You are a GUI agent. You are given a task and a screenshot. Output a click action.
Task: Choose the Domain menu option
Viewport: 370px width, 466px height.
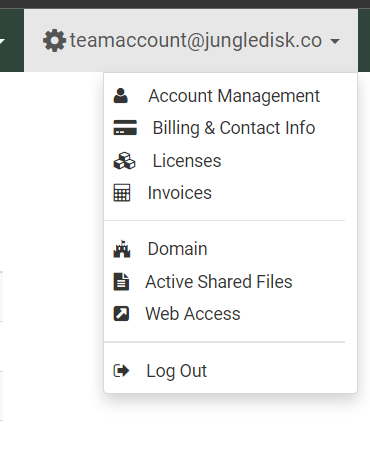coord(230,249)
